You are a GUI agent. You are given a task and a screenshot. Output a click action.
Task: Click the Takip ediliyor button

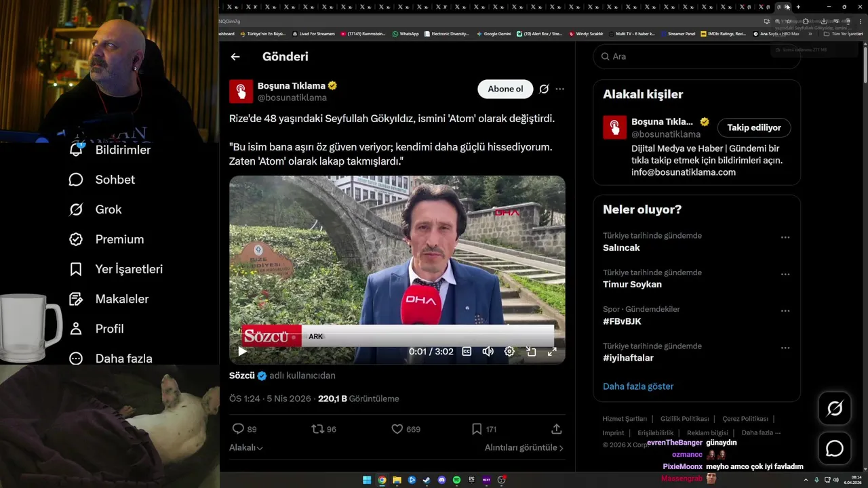pos(754,127)
